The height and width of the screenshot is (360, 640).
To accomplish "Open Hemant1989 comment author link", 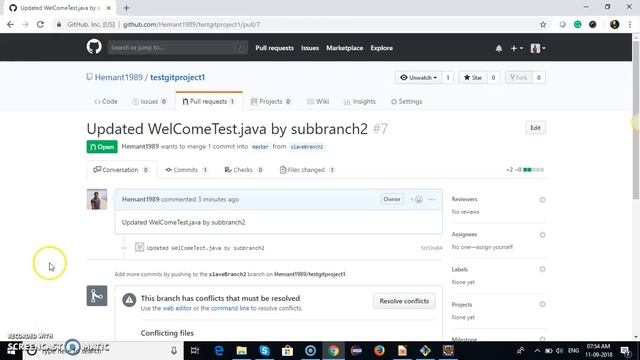I will (140, 199).
